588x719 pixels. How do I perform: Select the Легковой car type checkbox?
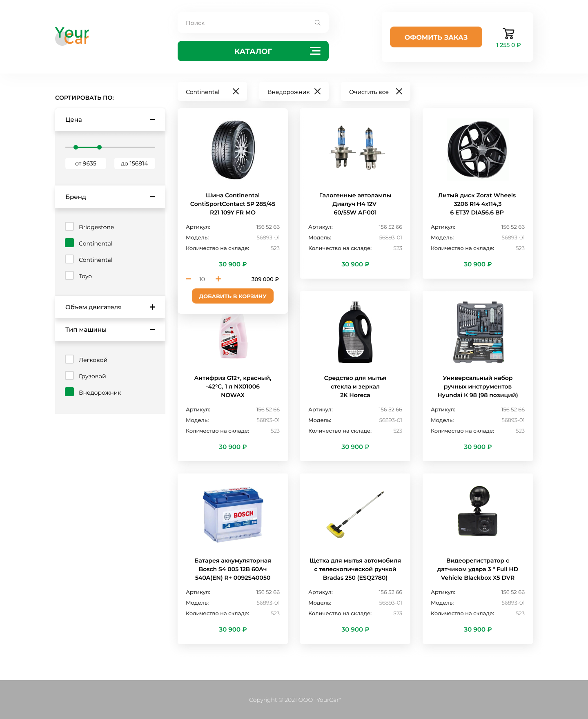69,359
